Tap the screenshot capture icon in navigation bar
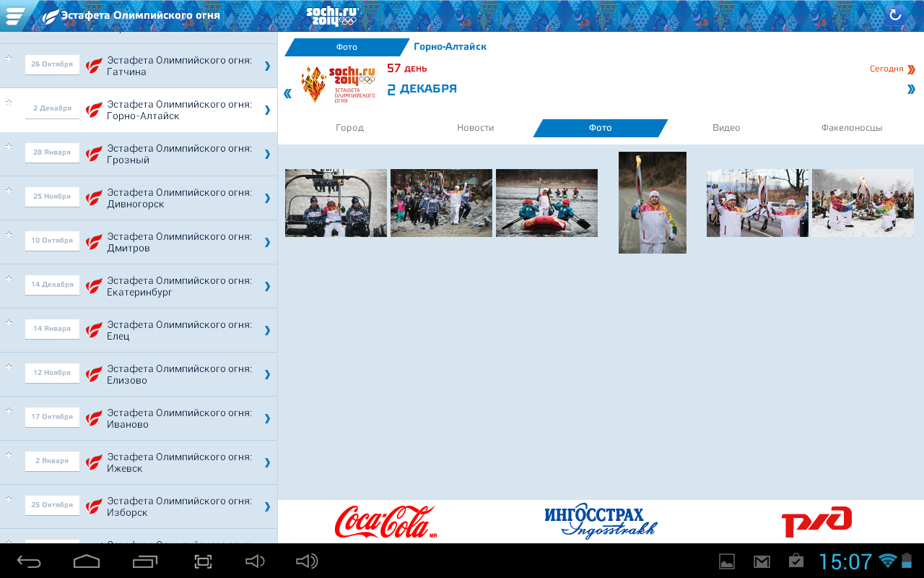Image resolution: width=924 pixels, height=578 pixels. point(203,561)
